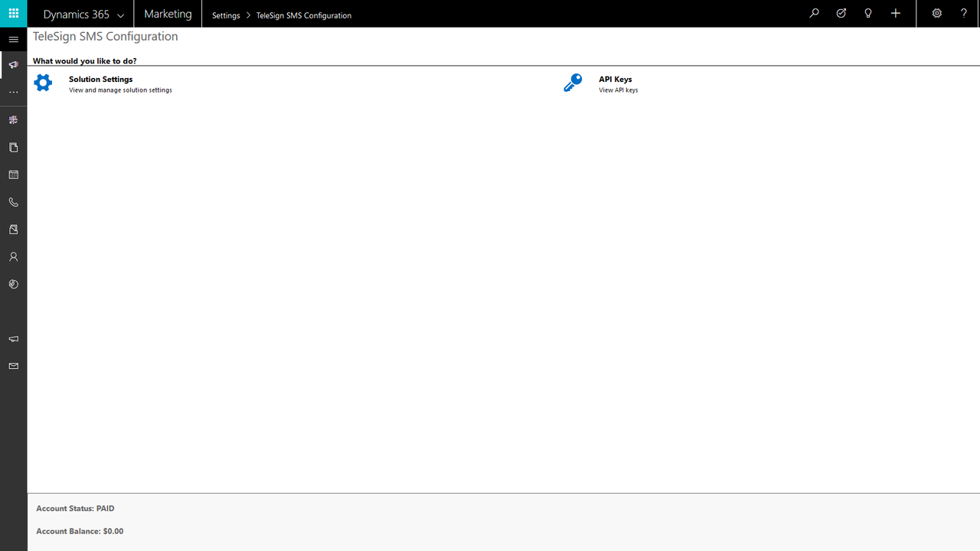
Task: Open the help question mark icon
Action: (x=964, y=14)
